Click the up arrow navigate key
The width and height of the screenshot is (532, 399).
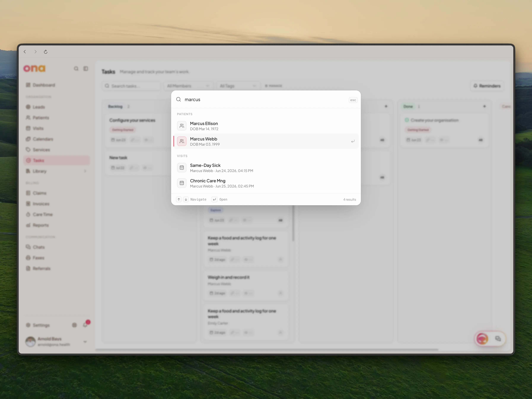(x=179, y=199)
